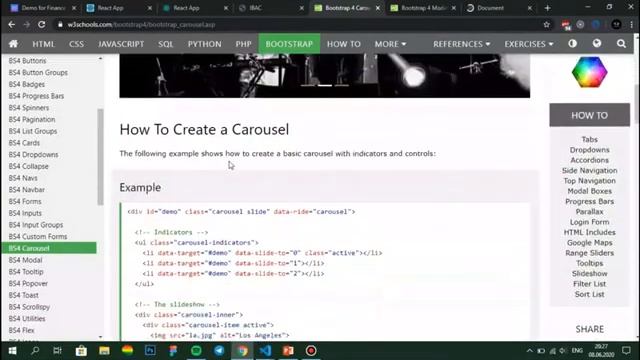
Task: Open BS4 Dropdowns in sidebar
Action: click(33, 155)
